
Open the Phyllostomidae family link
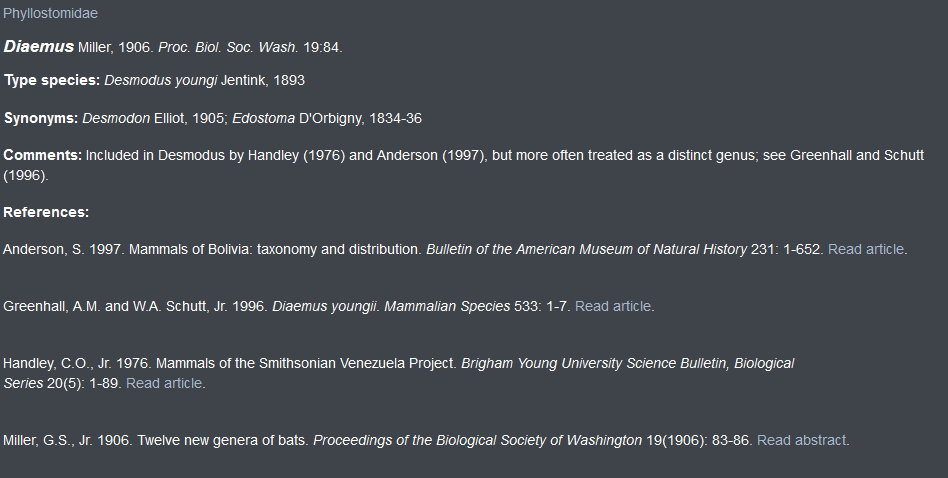click(x=50, y=13)
